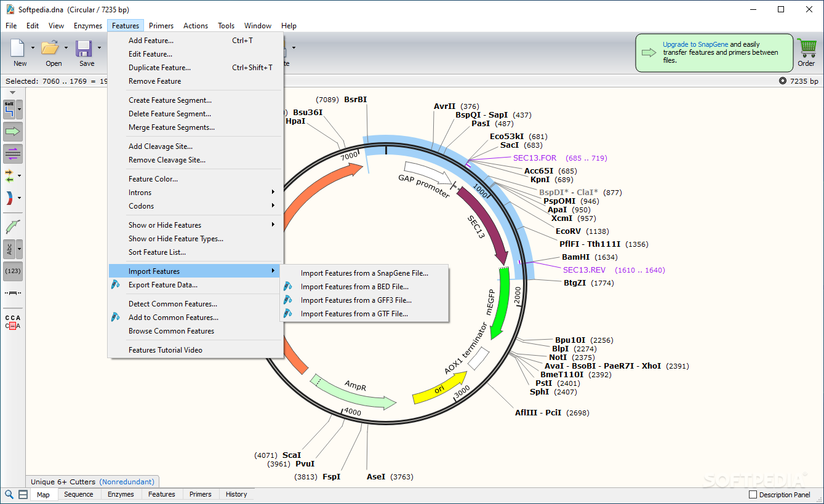Image resolution: width=824 pixels, height=504 pixels.
Task: Click the split view icon beside Map tab
Action: (23, 494)
